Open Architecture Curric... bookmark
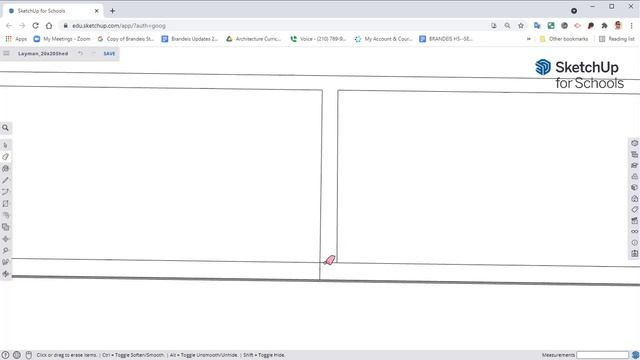The height and width of the screenshot is (360, 640). pyautogui.click(x=253, y=39)
